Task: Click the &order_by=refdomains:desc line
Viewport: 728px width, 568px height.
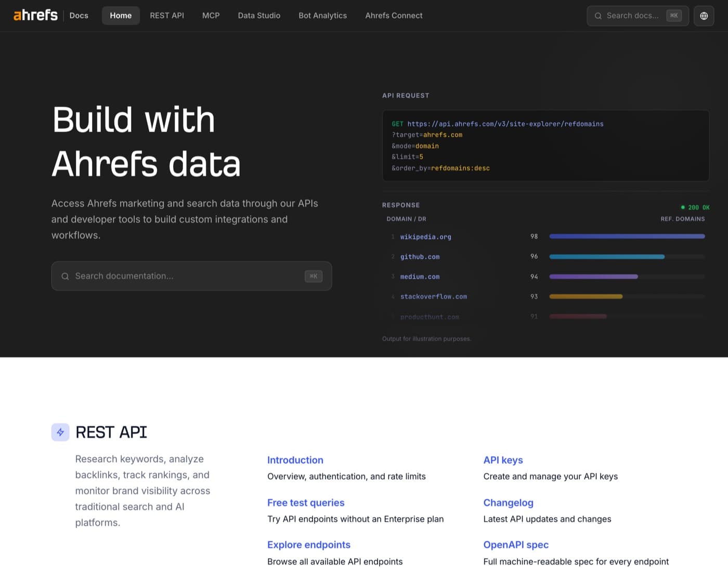Action: (440, 168)
